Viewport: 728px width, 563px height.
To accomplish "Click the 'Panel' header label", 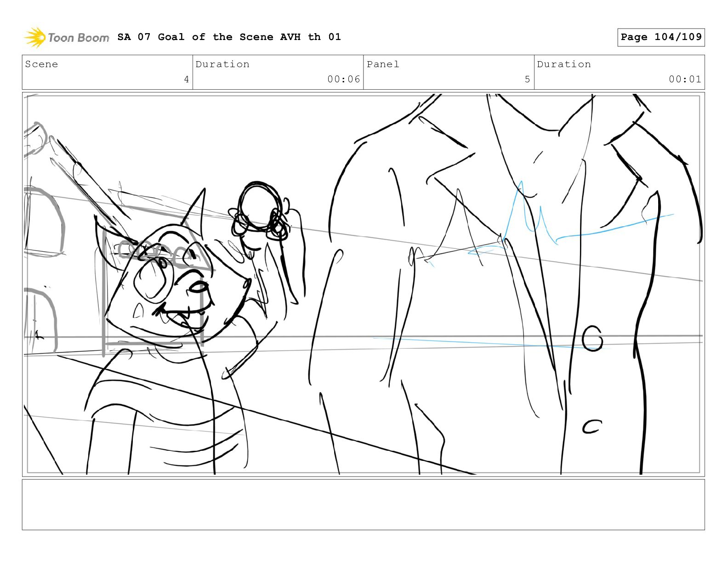I will pyautogui.click(x=383, y=64).
